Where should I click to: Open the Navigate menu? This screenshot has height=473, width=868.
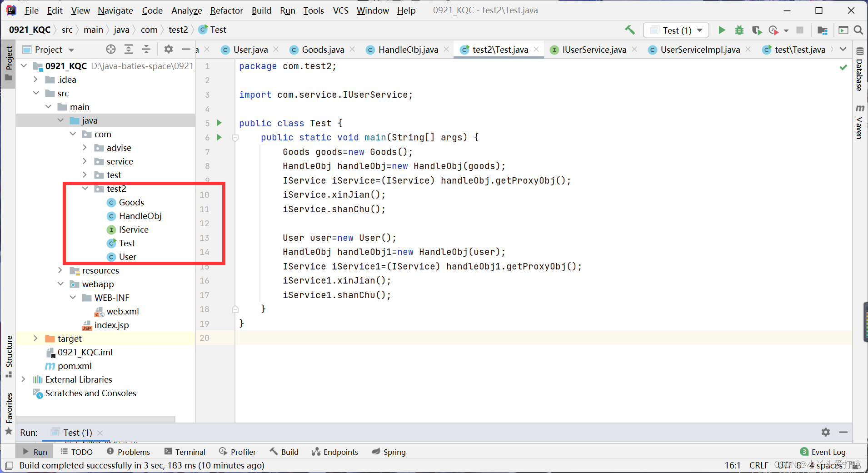115,10
